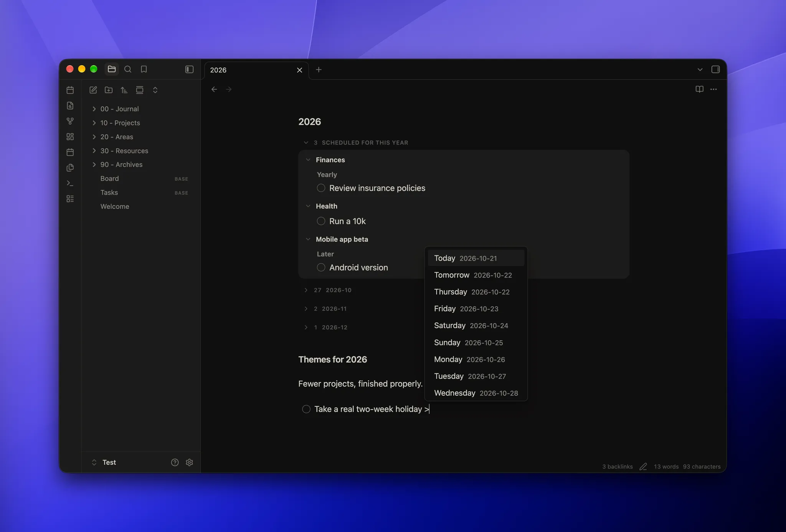Viewport: 786px width, 532px height.
Task: Open graph view from the ribbon
Action: [x=70, y=121]
